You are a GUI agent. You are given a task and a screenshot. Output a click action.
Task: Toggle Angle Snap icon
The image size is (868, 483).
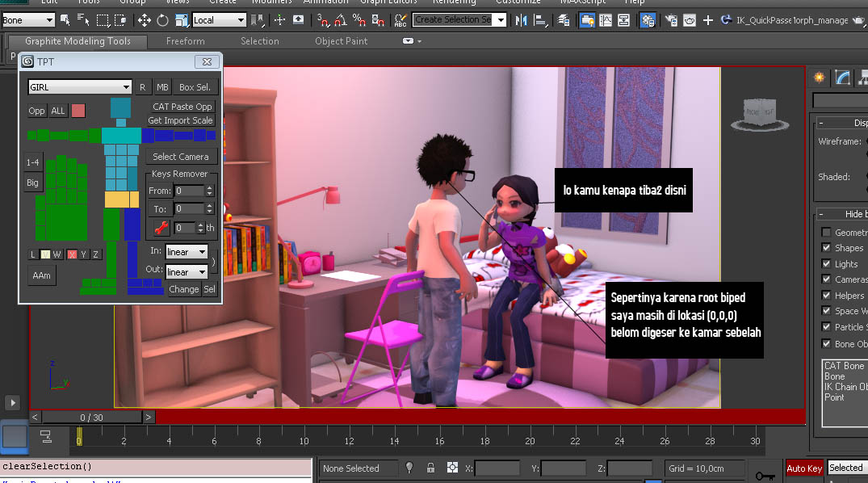pos(341,20)
